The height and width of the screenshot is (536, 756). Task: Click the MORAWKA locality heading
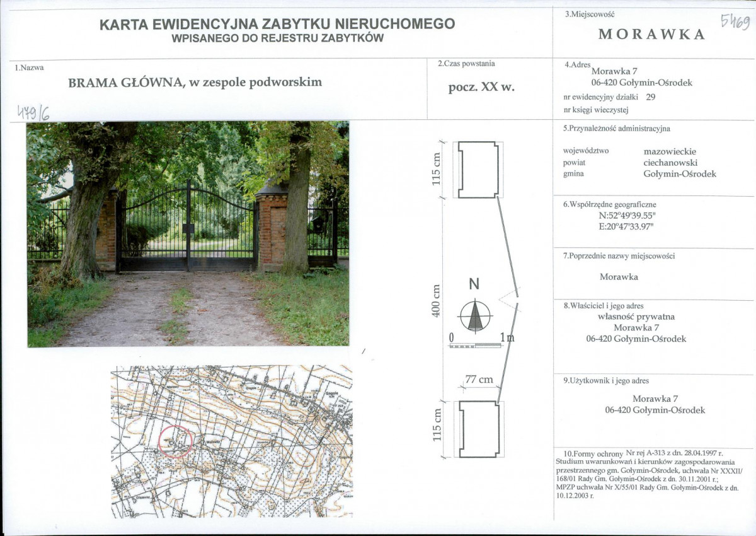pos(652,35)
